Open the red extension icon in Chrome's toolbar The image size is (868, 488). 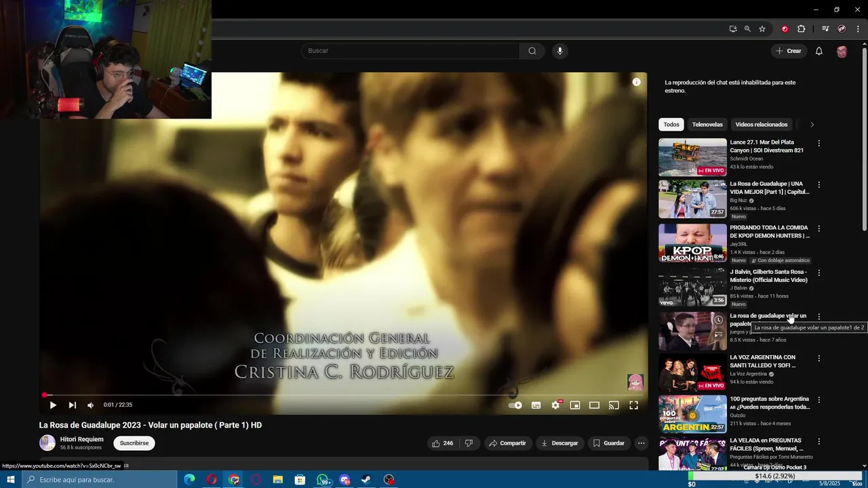click(x=785, y=29)
